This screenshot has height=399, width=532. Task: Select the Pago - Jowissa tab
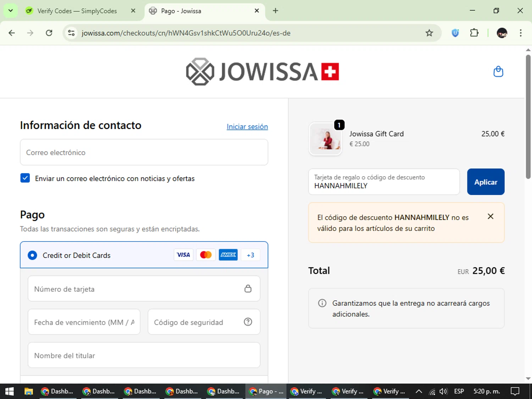pos(204,11)
